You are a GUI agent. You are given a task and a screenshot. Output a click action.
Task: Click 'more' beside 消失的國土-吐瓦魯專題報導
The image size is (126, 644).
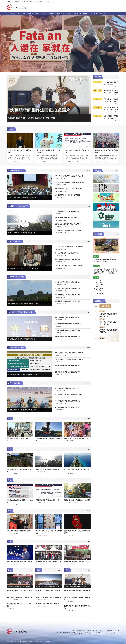coord(88,206)
